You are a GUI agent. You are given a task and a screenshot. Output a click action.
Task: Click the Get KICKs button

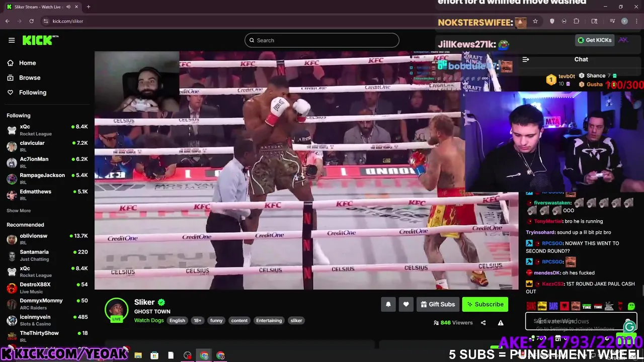pos(595,40)
